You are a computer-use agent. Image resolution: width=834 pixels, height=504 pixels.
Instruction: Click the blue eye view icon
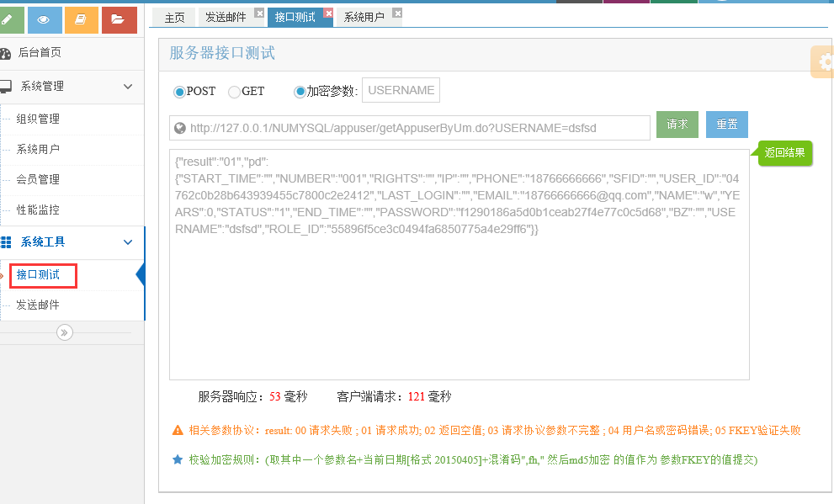(x=44, y=20)
